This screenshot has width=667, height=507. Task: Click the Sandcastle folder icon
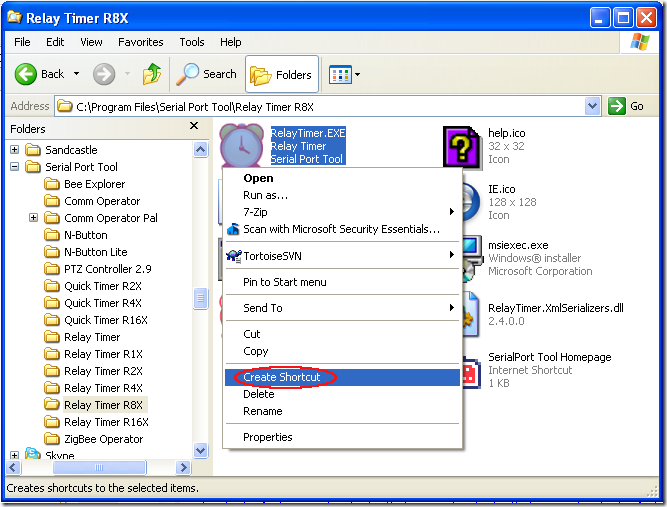[33, 150]
